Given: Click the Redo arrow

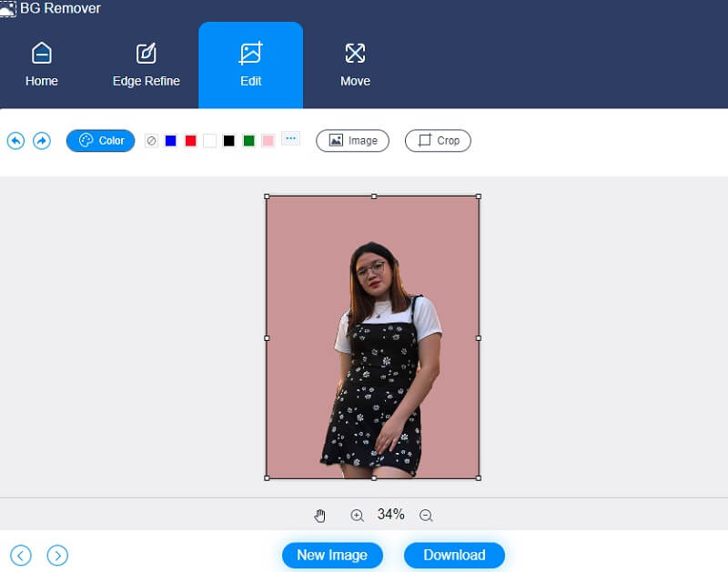Looking at the screenshot, I should [x=41, y=141].
